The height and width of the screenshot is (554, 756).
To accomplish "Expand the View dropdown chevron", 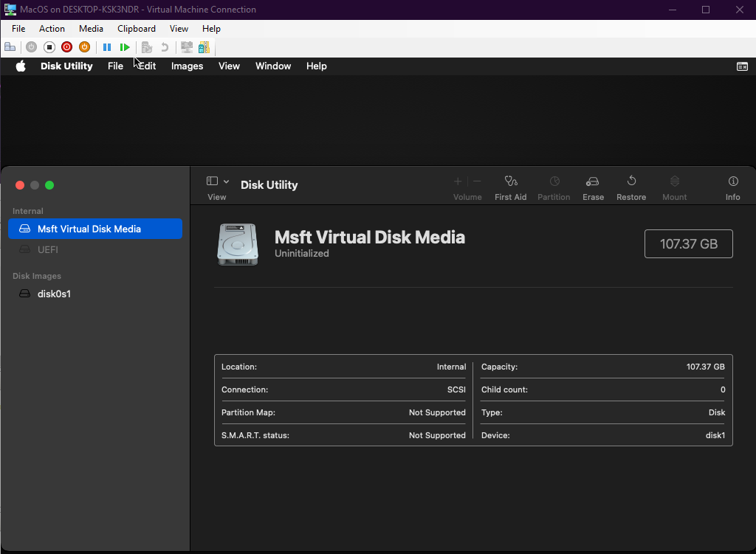I will (x=227, y=181).
